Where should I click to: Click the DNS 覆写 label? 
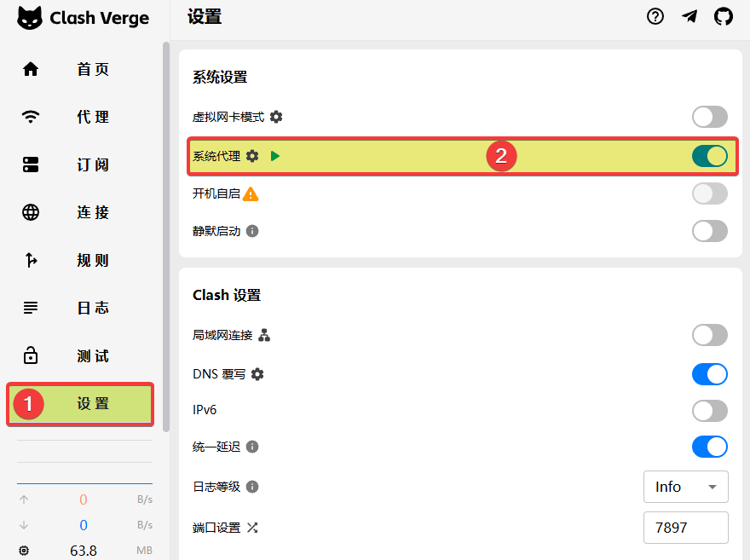(219, 374)
